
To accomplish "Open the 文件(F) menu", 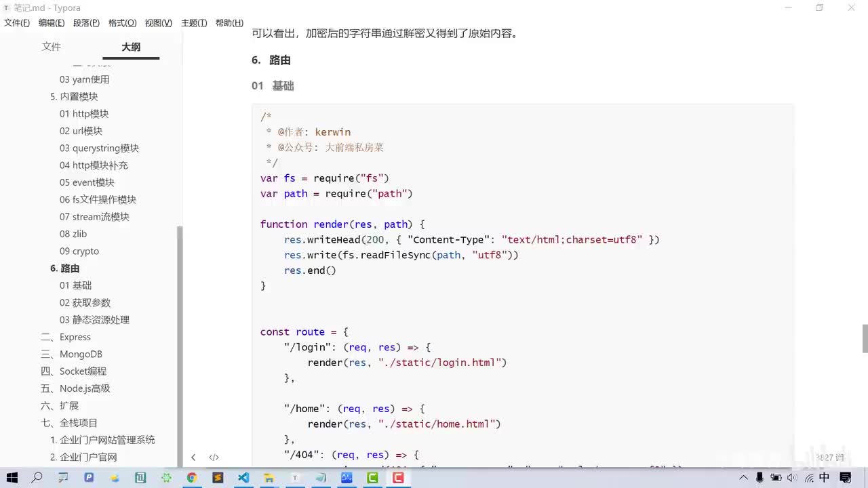I will (17, 23).
